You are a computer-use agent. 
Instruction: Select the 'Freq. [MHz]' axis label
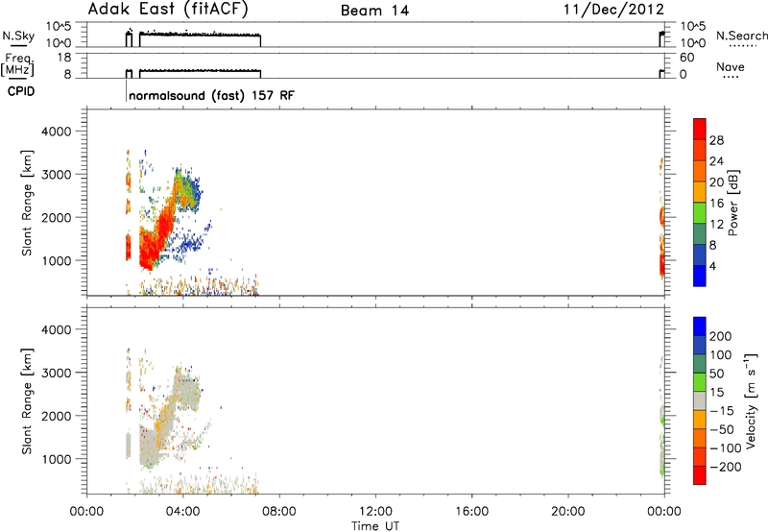[x=17, y=65]
